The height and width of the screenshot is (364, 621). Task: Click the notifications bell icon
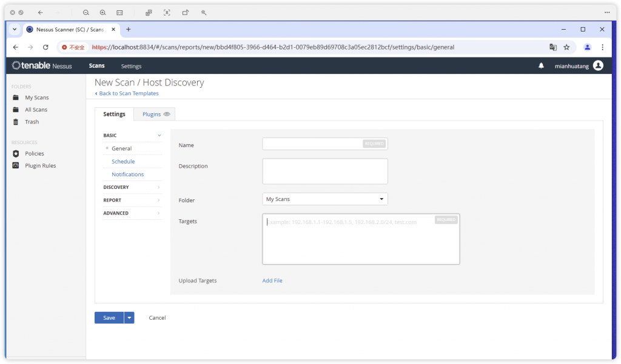[x=541, y=66]
